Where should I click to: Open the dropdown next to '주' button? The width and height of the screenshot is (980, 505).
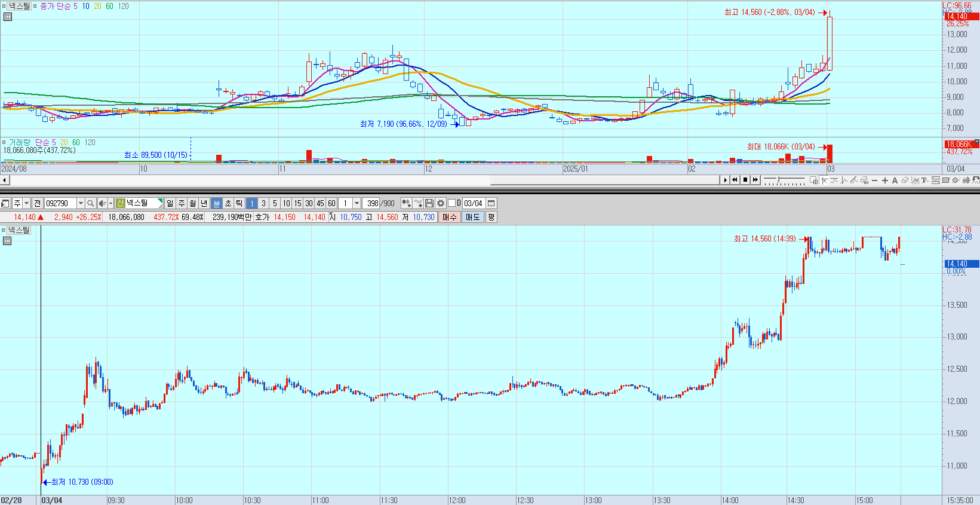point(26,203)
